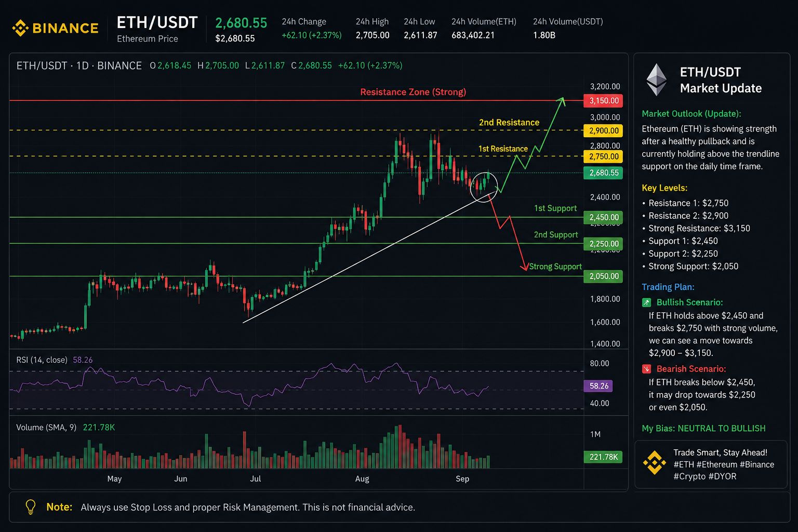
Task: Click the "24h Low" label
Action: (x=419, y=22)
